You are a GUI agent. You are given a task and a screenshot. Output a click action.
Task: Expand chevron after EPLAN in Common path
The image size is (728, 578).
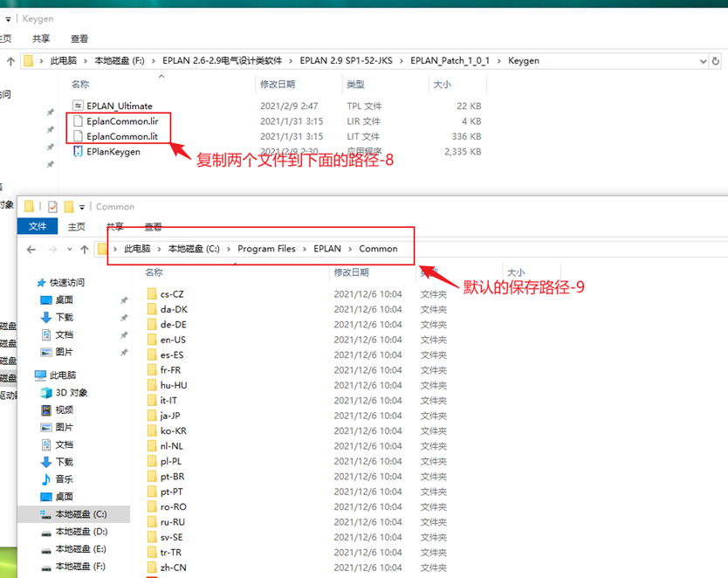350,249
